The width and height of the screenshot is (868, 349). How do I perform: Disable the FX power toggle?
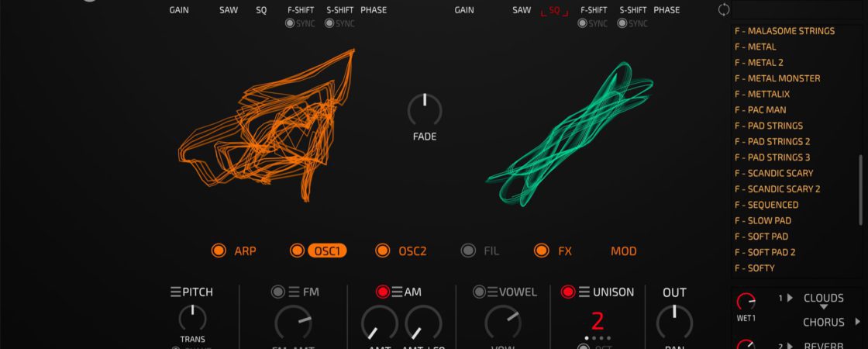click(x=542, y=251)
